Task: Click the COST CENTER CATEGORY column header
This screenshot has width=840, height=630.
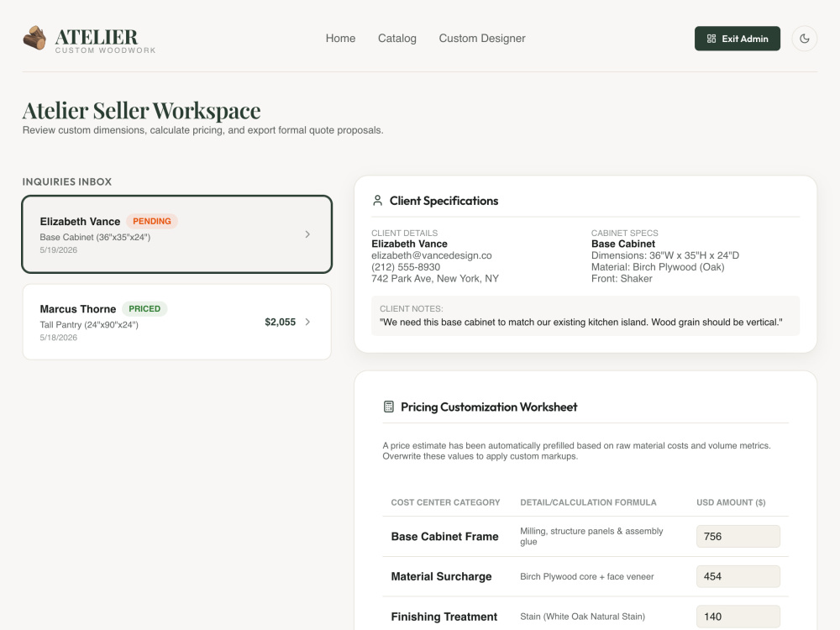Action: click(445, 502)
